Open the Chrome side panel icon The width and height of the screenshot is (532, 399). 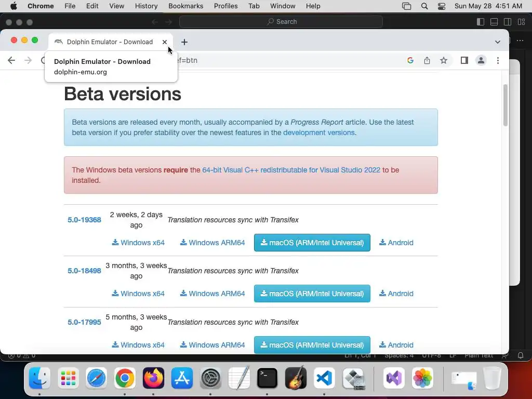(464, 60)
